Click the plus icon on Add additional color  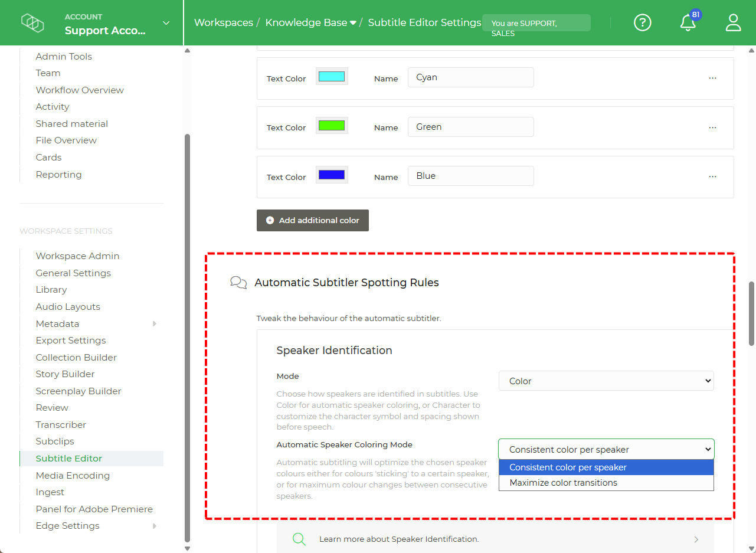click(270, 220)
